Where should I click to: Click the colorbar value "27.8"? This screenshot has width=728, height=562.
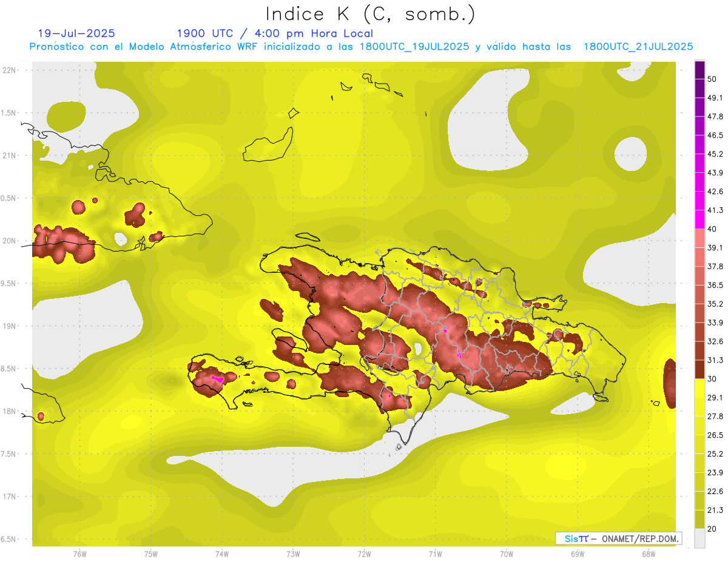(715, 416)
